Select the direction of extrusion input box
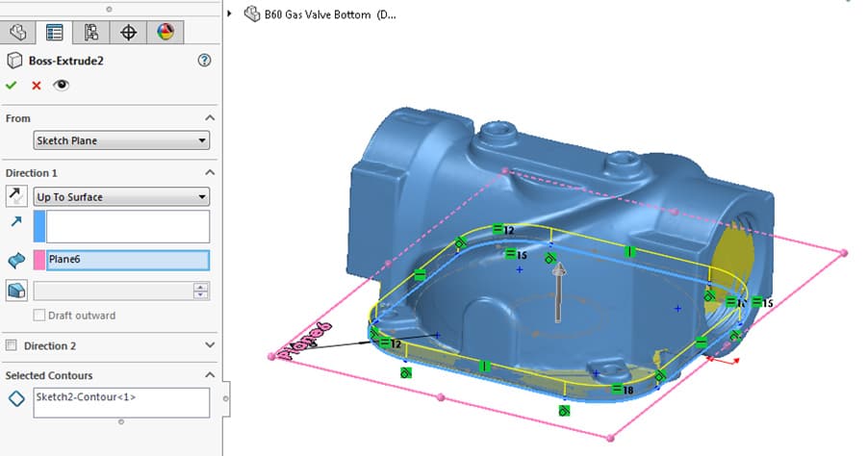Screen dimensions: 868x456 click(128, 226)
